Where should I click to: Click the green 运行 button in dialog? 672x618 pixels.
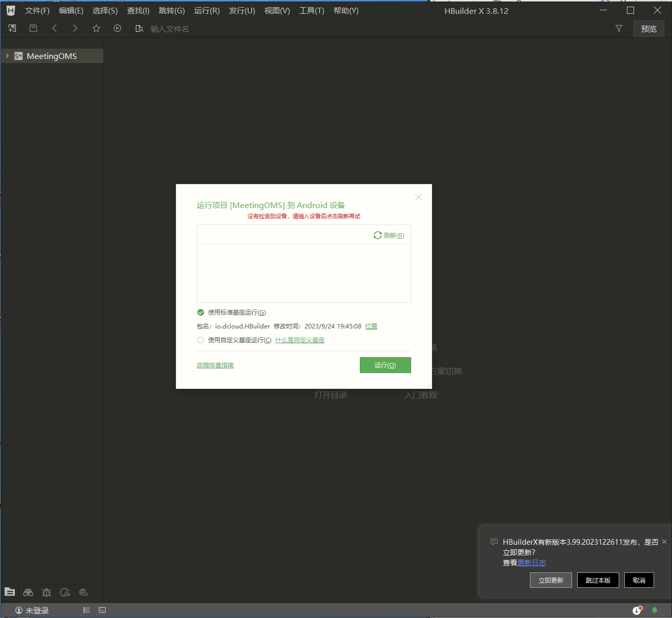[x=385, y=365]
